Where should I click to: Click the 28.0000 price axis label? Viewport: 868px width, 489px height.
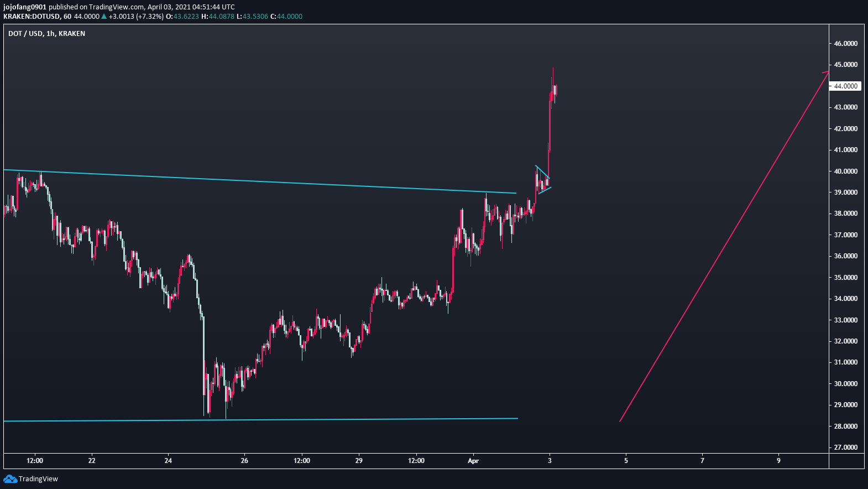[846, 426]
